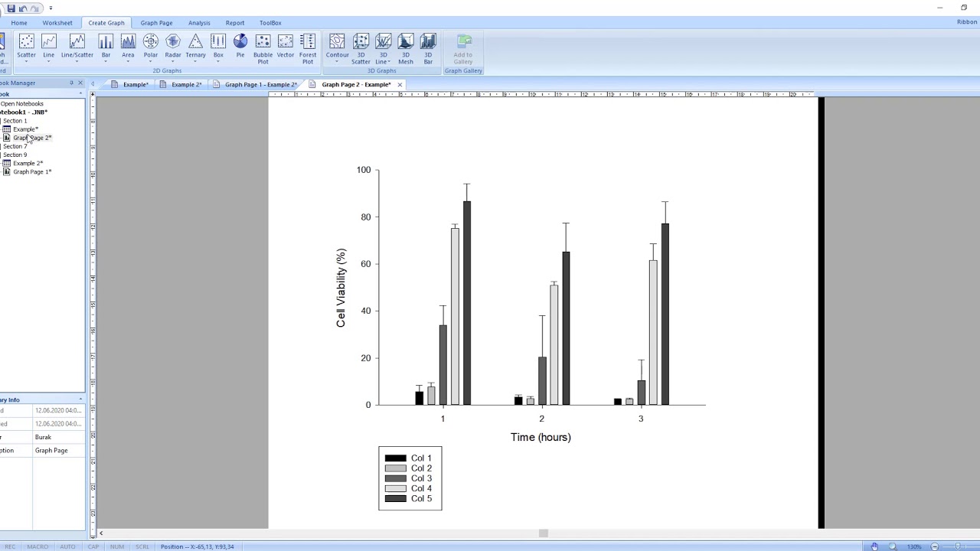Click zoom out minus button in status bar
The height and width of the screenshot is (551, 980).
[934, 546]
